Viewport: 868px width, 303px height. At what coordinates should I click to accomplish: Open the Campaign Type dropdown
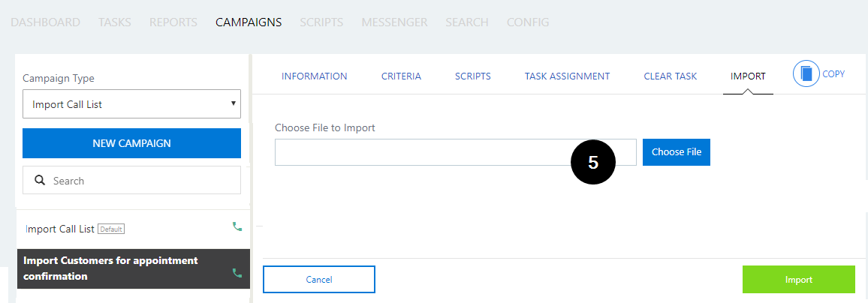tap(131, 104)
